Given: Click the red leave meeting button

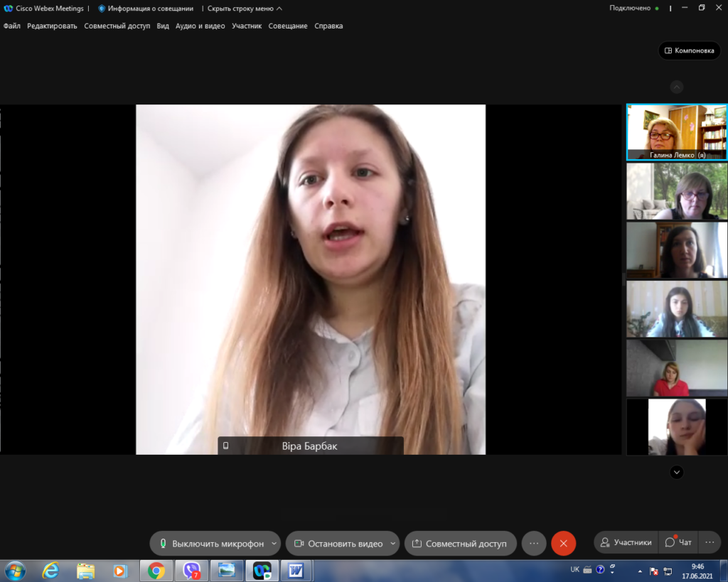Looking at the screenshot, I should click(563, 543).
